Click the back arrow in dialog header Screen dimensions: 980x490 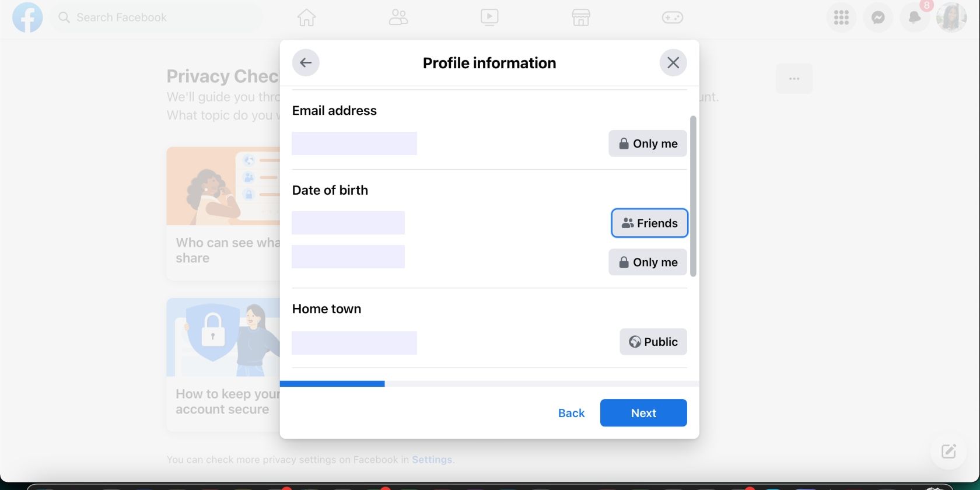pyautogui.click(x=306, y=63)
